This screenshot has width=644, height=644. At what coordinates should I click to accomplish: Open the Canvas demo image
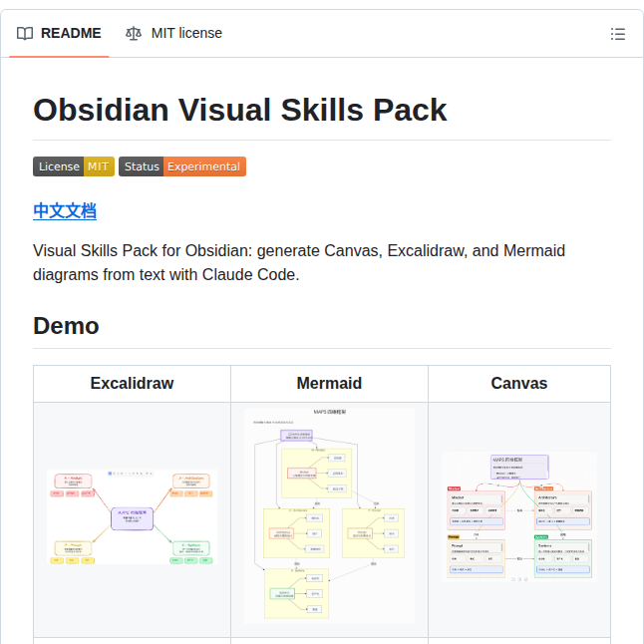(519, 516)
